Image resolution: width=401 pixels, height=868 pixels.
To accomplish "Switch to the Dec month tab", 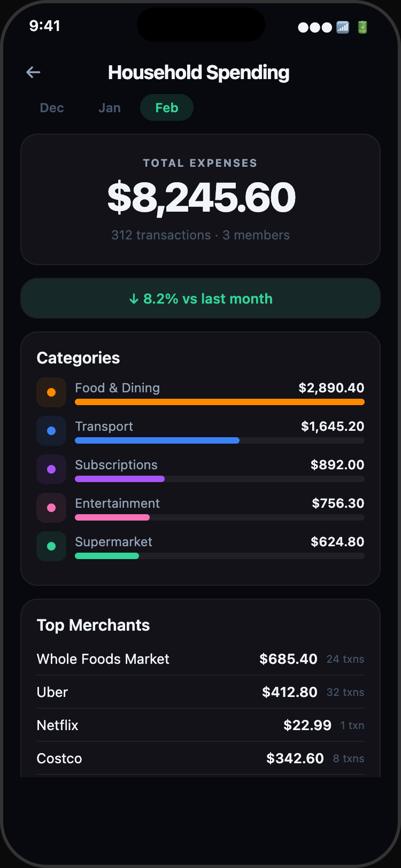I will tap(52, 108).
